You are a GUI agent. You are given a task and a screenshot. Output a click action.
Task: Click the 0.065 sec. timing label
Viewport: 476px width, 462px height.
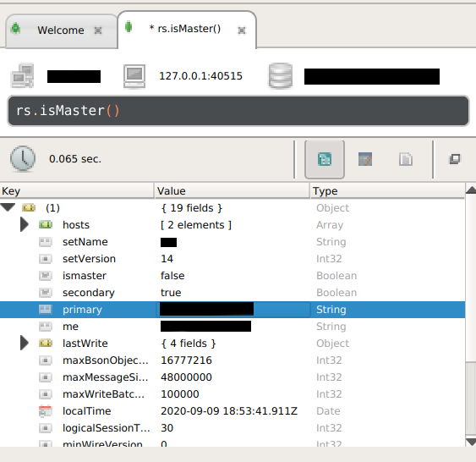pyautogui.click(x=75, y=159)
